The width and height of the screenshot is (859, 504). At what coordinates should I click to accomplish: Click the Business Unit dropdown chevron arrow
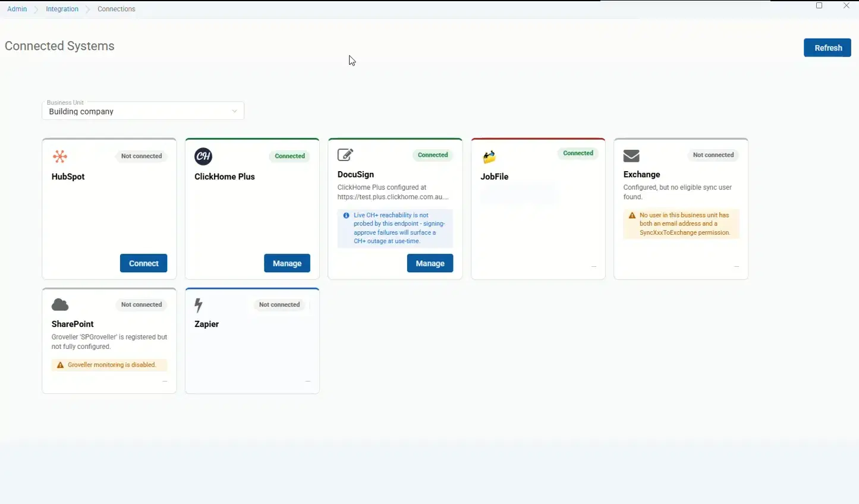point(234,111)
